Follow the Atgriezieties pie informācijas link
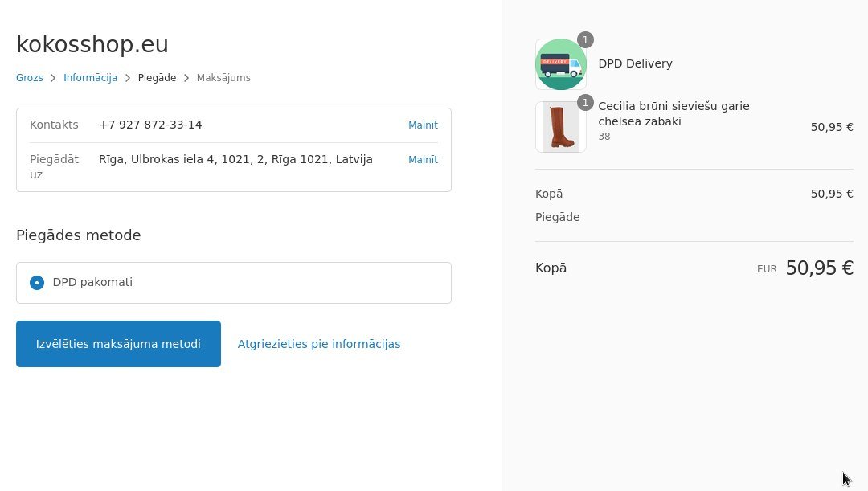 click(x=319, y=344)
